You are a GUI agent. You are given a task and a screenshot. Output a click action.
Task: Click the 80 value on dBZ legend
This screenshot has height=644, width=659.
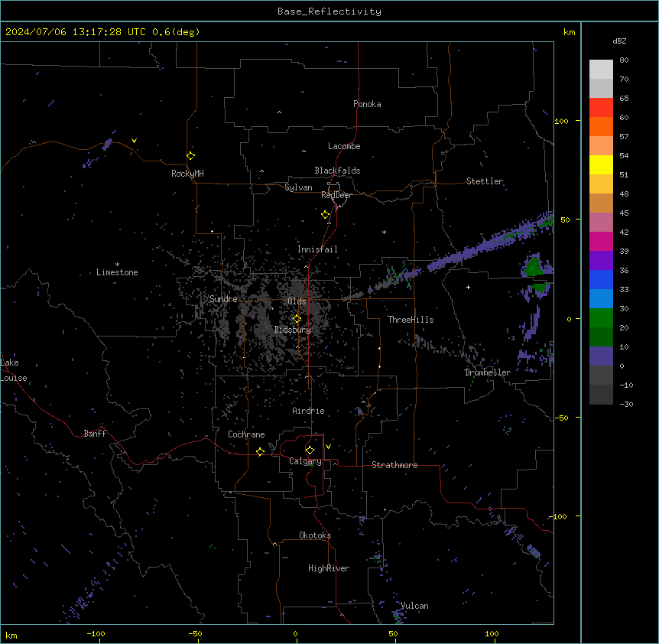(624, 60)
